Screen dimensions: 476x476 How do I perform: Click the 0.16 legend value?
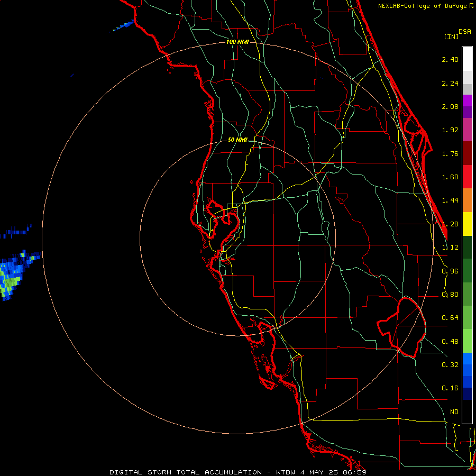(x=450, y=388)
